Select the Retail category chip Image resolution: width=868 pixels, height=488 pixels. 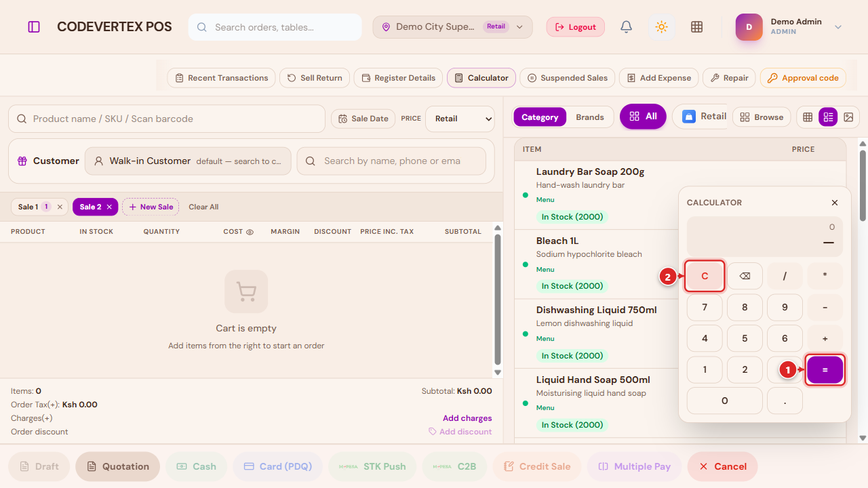(700, 117)
